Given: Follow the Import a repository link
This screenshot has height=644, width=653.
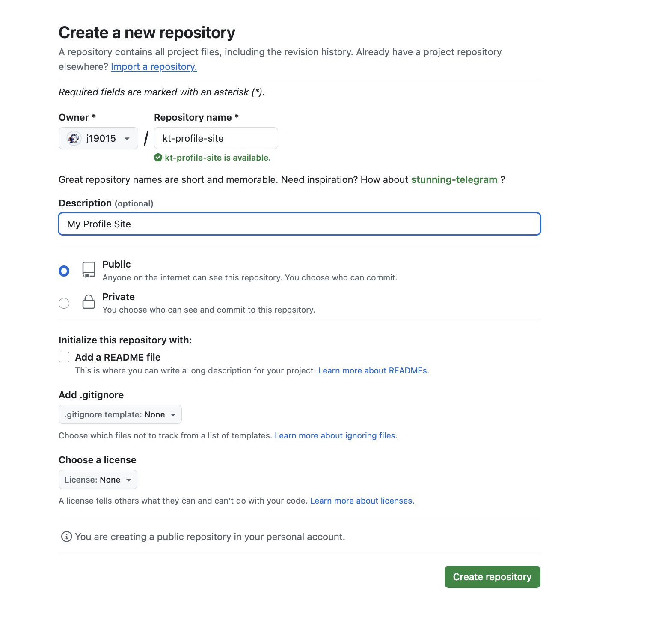Looking at the screenshot, I should tap(154, 67).
